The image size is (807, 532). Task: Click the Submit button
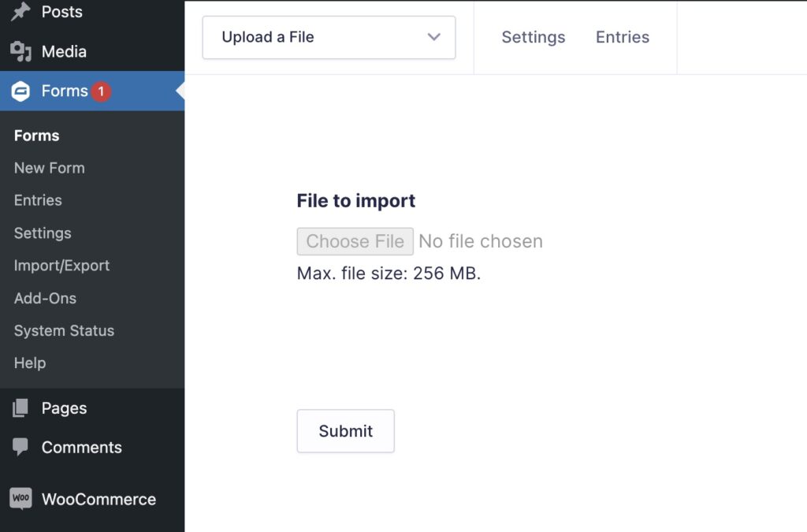point(345,430)
